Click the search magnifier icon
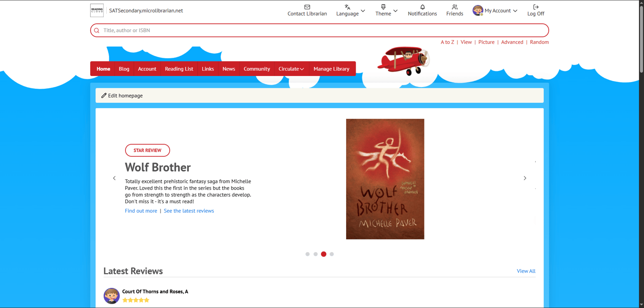This screenshot has width=644, height=308. pos(97,30)
